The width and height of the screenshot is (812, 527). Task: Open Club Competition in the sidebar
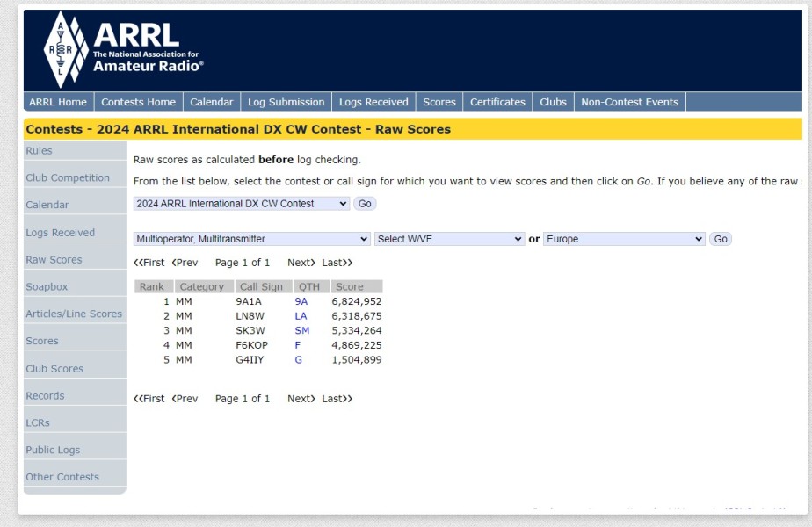(x=68, y=177)
